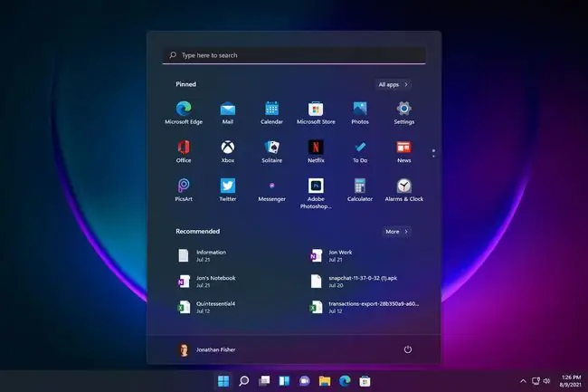
Task: Launch the Calculator app
Action: (360, 190)
